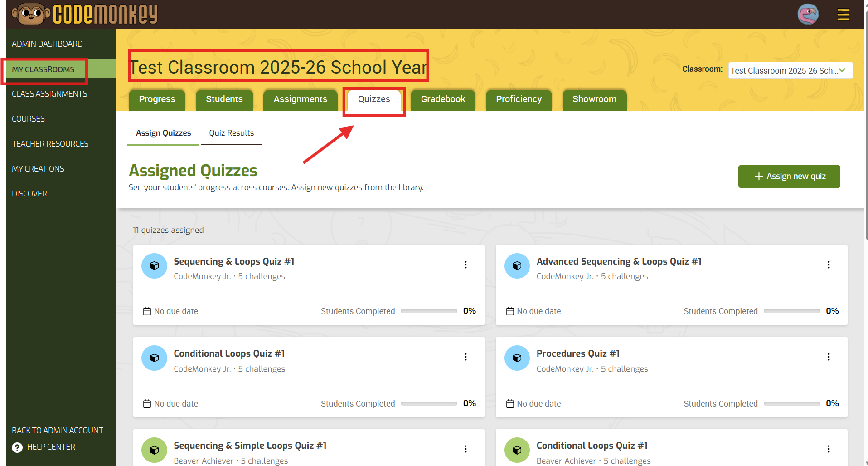Screen dimensions: 868x466
Task: Click progress bar of Procedures Quiz #1
Action: click(792, 404)
